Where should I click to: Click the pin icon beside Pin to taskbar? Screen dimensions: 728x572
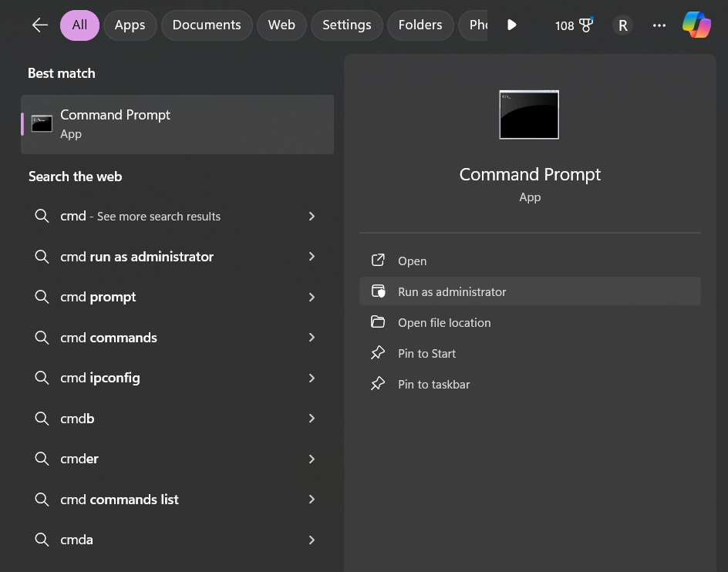click(378, 383)
